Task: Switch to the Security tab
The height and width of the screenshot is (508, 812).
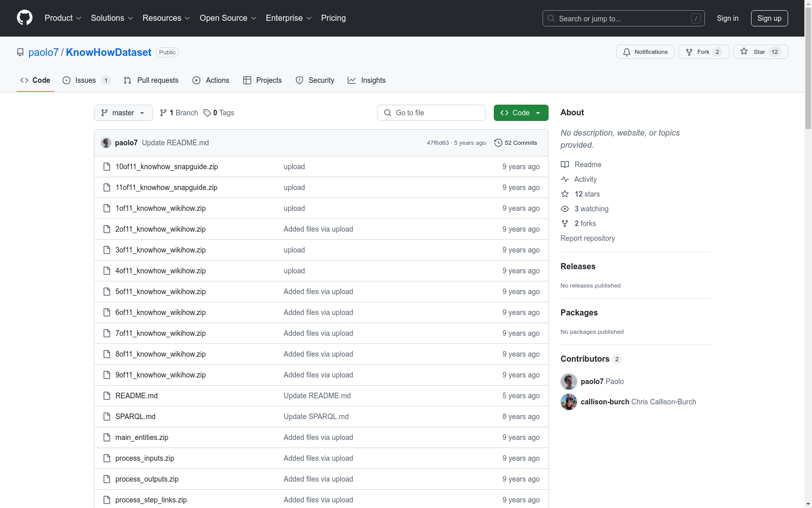Action: click(315, 80)
